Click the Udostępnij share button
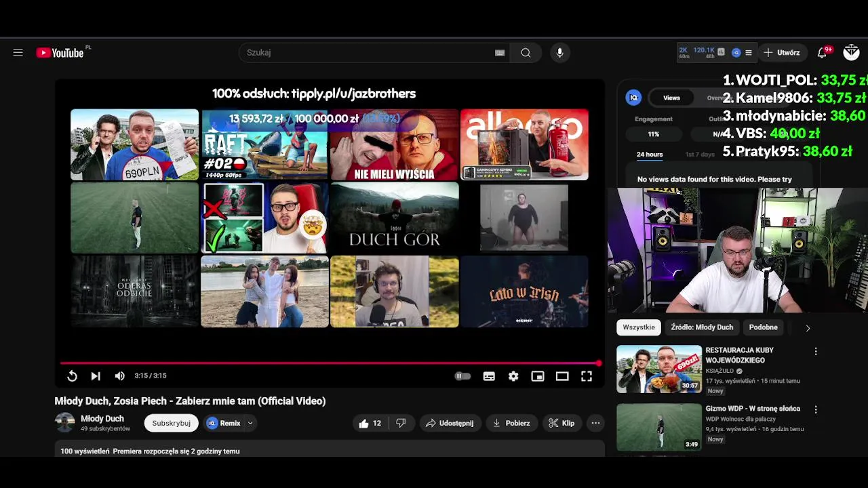The image size is (868, 488). (x=449, y=423)
